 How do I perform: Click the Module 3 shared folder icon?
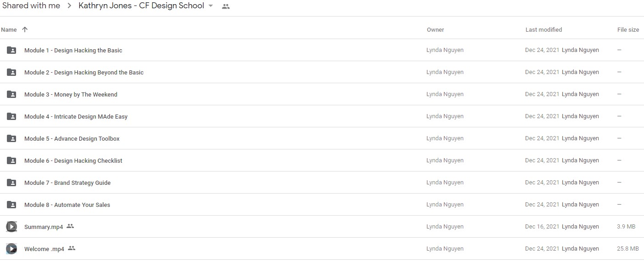pyautogui.click(x=11, y=94)
